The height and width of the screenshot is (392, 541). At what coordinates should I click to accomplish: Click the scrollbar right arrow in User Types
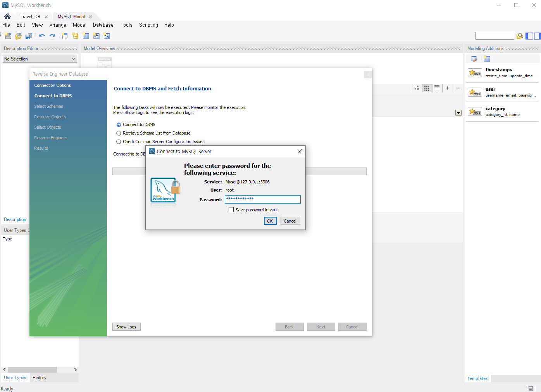tap(76, 370)
